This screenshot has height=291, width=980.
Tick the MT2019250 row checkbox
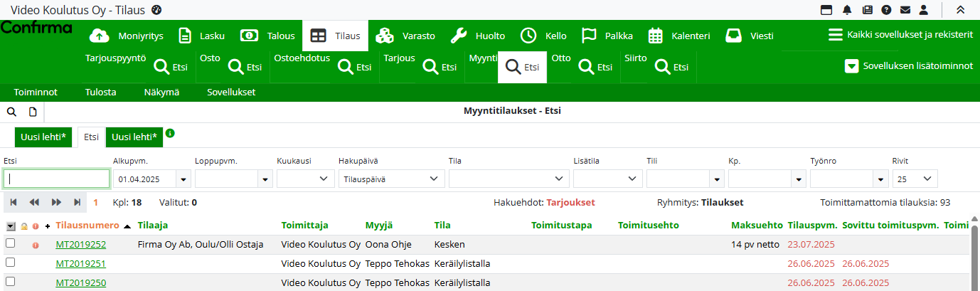[10, 282]
